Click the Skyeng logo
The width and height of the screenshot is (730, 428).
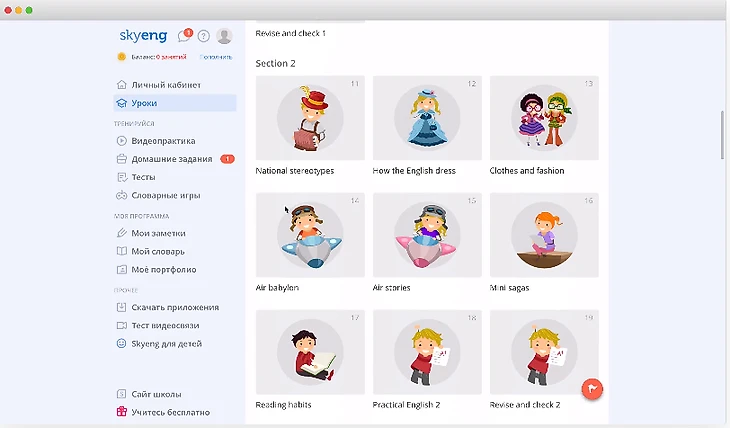143,35
